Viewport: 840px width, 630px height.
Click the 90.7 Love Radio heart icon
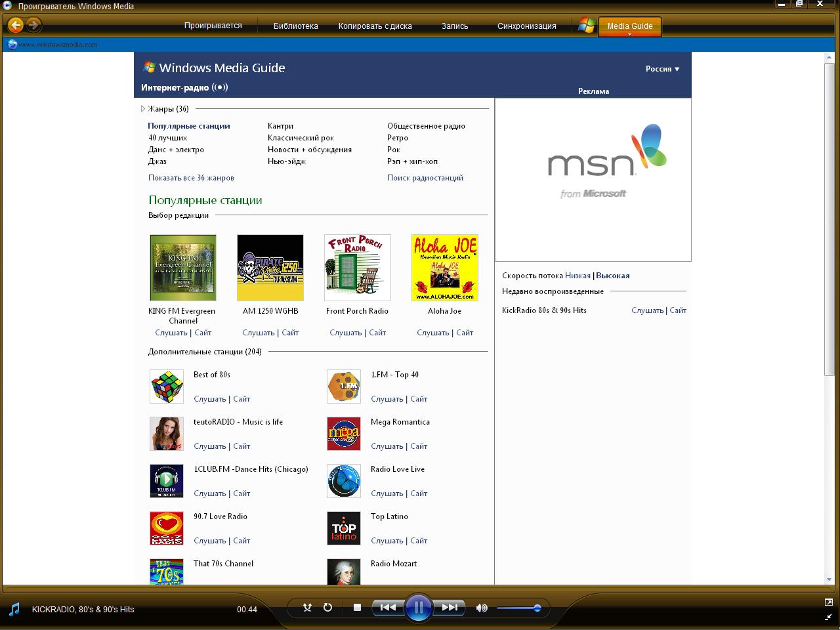point(167,528)
